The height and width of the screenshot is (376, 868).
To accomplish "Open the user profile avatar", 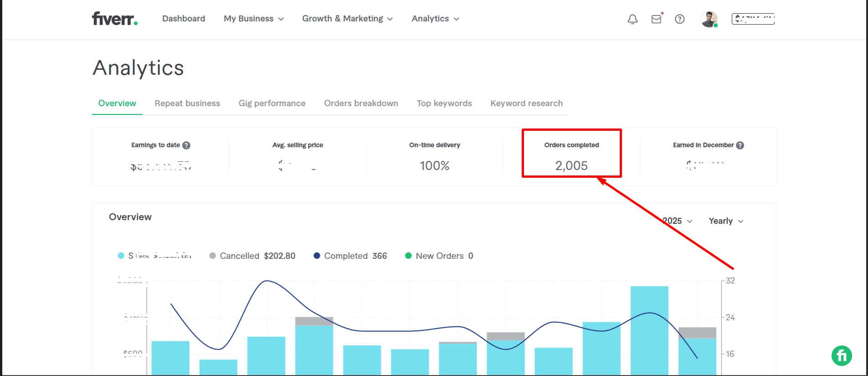I will 709,19.
